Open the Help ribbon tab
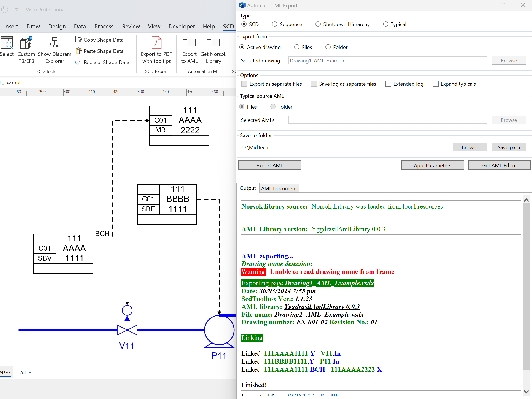Image resolution: width=532 pixels, height=399 pixels. click(209, 26)
